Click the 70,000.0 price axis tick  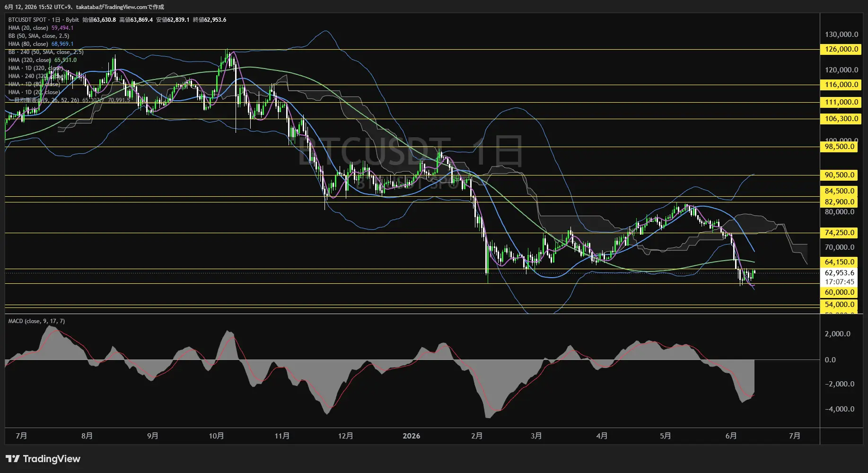pos(840,247)
